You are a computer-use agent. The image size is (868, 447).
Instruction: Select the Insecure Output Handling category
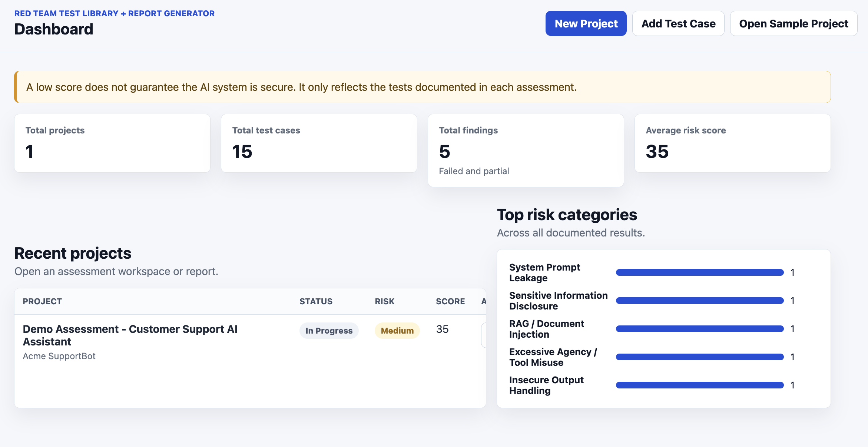pyautogui.click(x=546, y=385)
